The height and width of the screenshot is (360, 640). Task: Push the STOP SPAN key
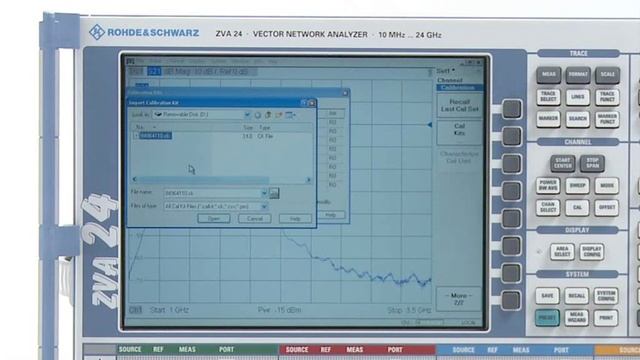click(x=592, y=163)
